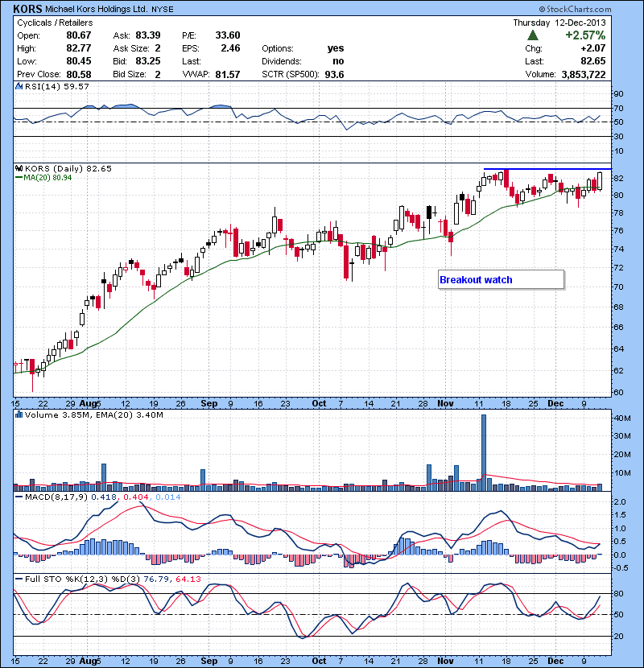The image size is (644, 668).
Task: Click the 60 price axis label
Action: 618,393
